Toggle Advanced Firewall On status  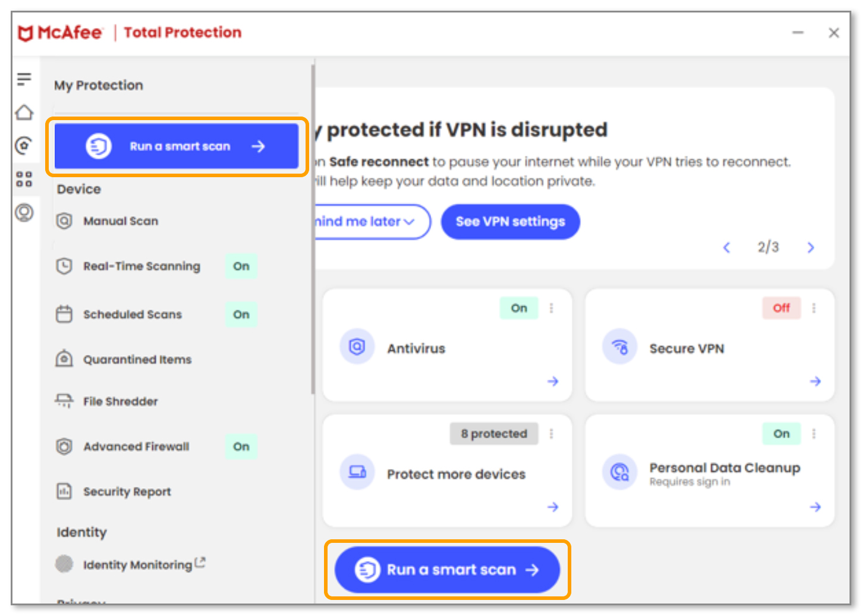pyautogui.click(x=241, y=447)
